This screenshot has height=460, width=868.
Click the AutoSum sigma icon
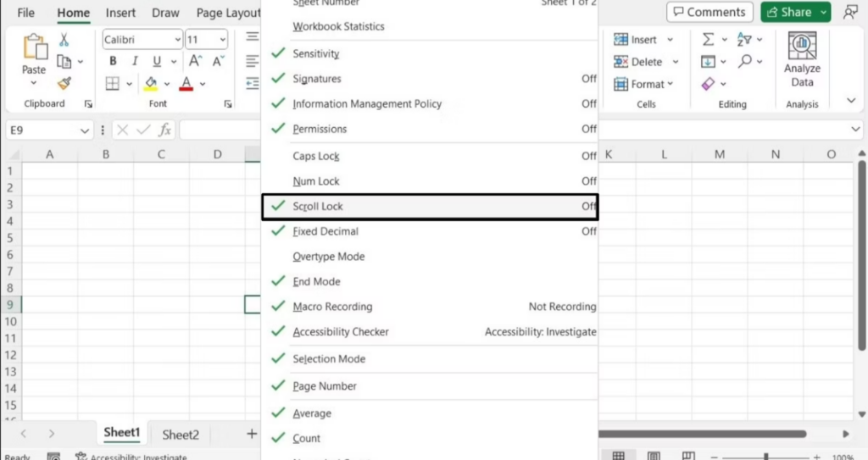[708, 40]
